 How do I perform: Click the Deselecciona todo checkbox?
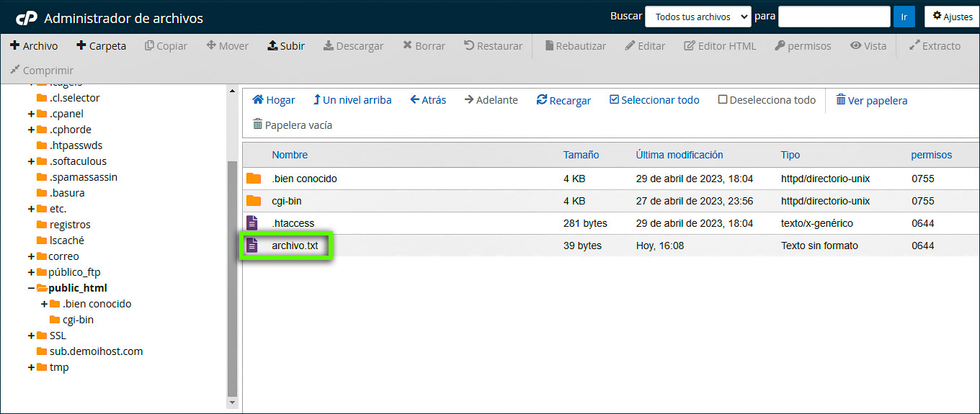(x=722, y=100)
